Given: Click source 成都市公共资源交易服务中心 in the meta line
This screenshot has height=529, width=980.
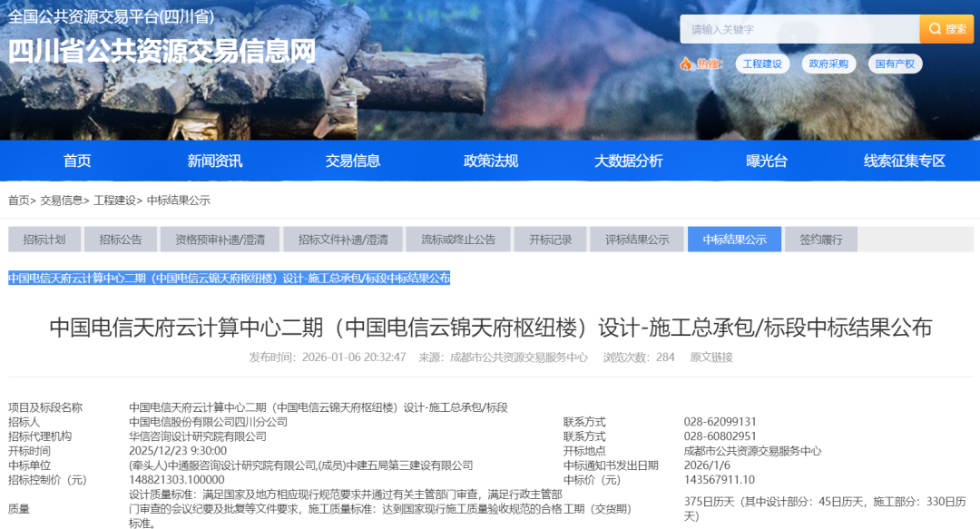Looking at the screenshot, I should point(519,357).
